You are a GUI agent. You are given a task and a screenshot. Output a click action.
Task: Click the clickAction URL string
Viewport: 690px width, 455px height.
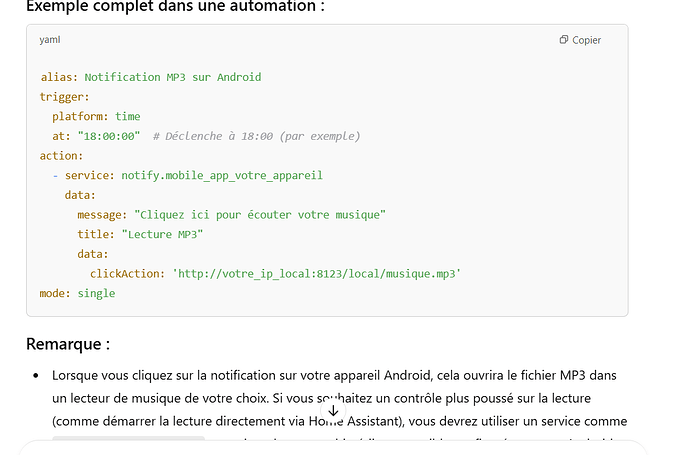coord(316,274)
